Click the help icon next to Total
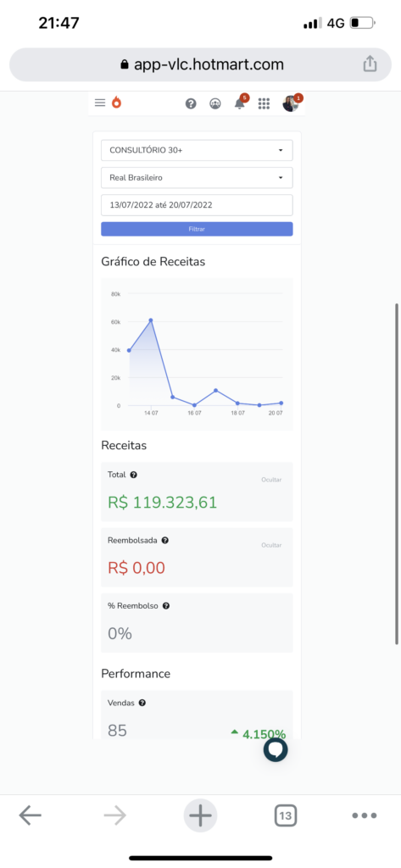Screen dimensions: 401x868 tap(133, 475)
